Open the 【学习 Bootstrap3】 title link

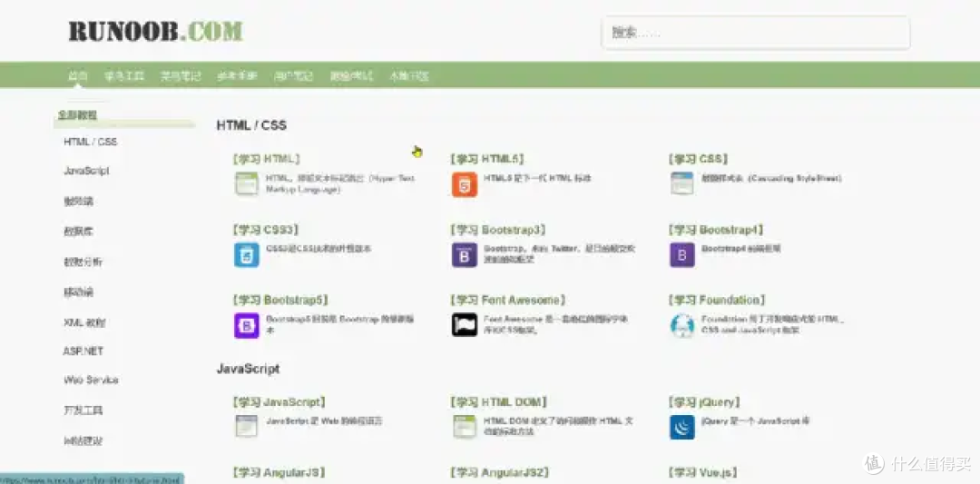(x=498, y=230)
